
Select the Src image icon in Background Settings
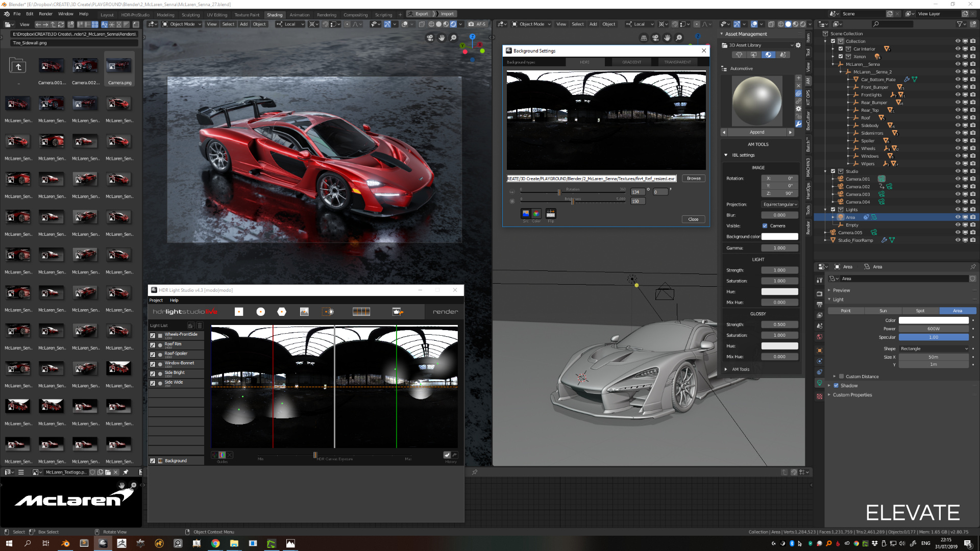coord(526,214)
